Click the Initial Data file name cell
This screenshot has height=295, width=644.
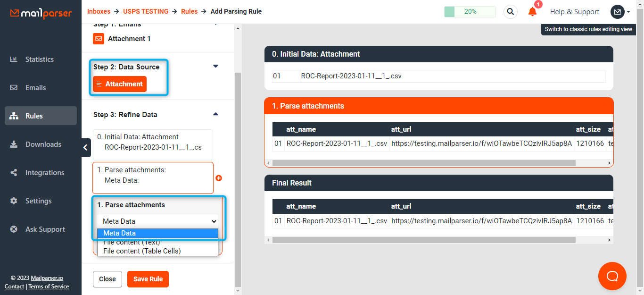pos(453,76)
